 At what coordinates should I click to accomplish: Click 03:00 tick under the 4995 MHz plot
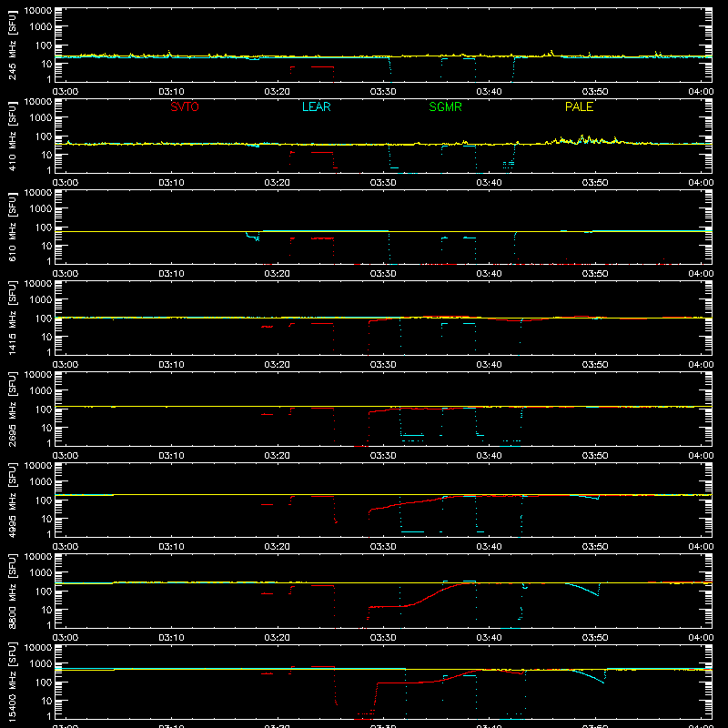click(66, 547)
